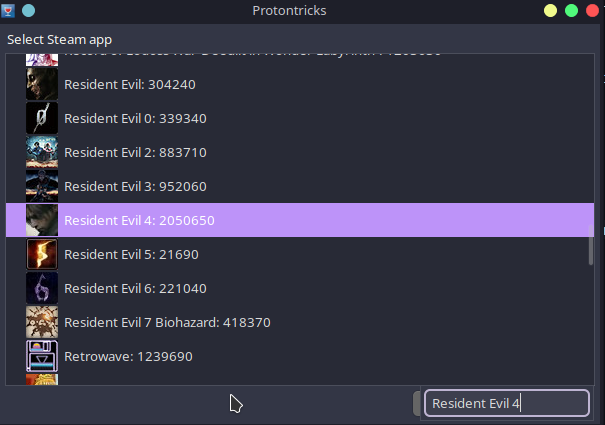
Task: Click the search field containing Resident Evil 4
Action: click(507, 403)
